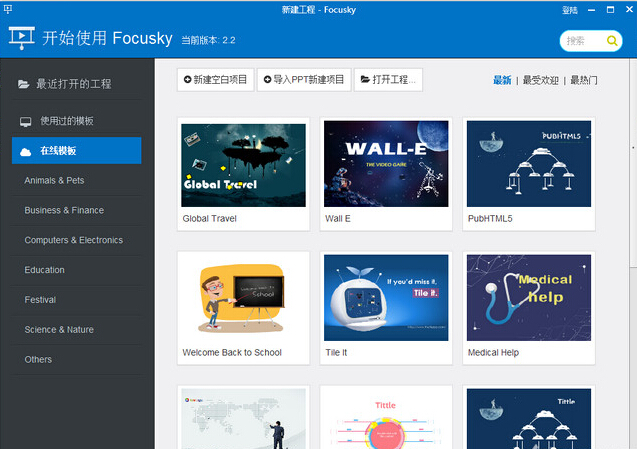
Task: Click the folder icon beside 最近打开的工程
Action: pos(23,84)
